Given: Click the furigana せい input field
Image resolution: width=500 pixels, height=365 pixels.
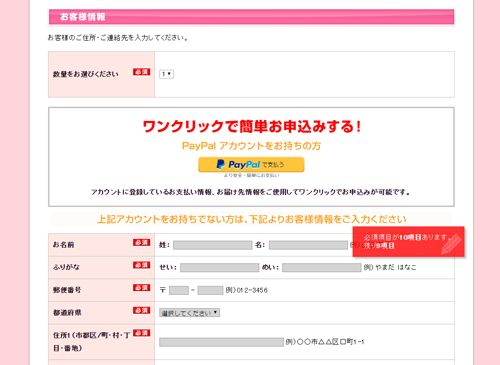Looking at the screenshot, I should 220,267.
